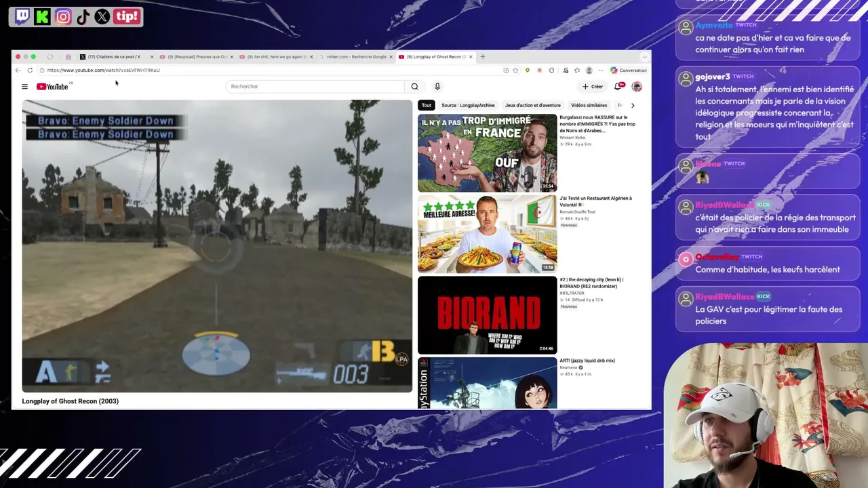Select the Source : LongplayArchive chip

[x=468, y=106]
